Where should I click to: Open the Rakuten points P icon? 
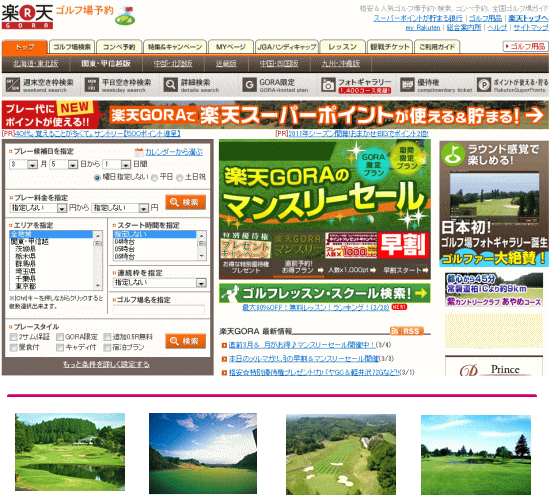[484, 85]
